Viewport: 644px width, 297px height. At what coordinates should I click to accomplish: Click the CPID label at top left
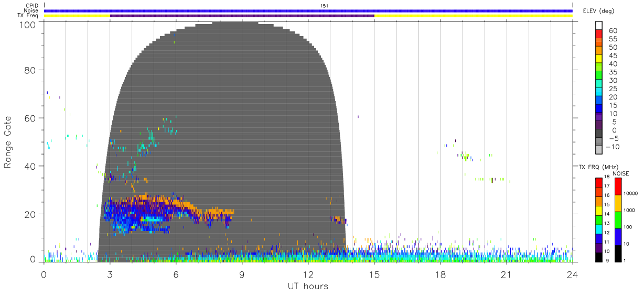33,6
